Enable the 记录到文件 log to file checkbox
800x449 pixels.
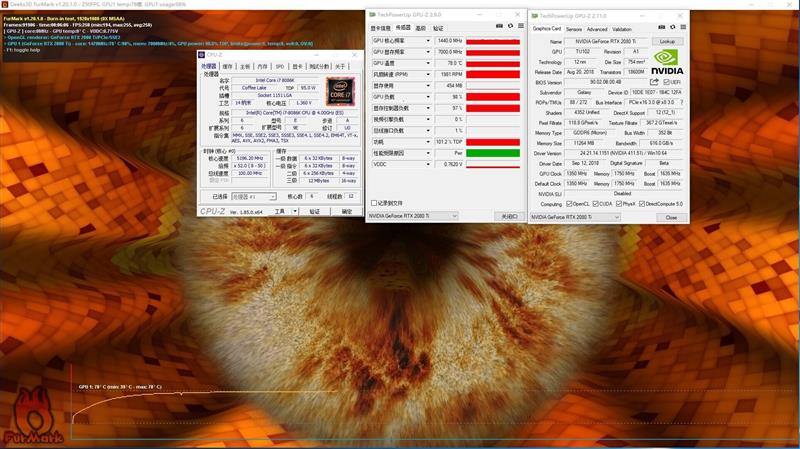coord(374,203)
